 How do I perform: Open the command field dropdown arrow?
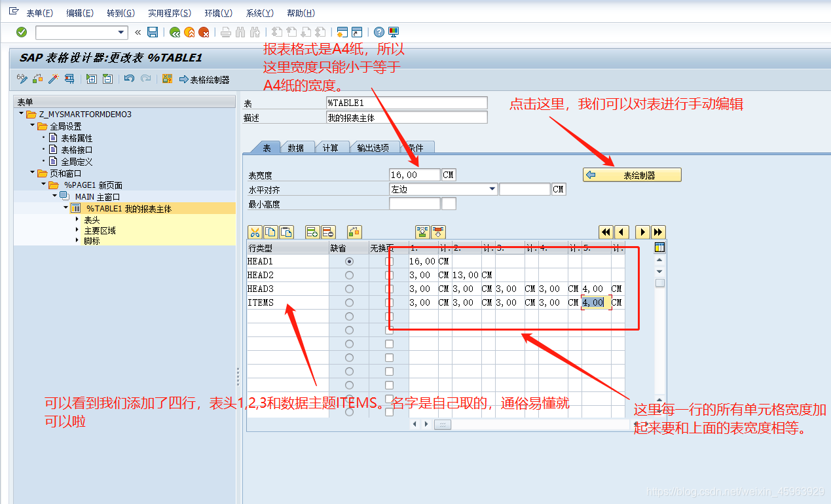pyautogui.click(x=121, y=32)
